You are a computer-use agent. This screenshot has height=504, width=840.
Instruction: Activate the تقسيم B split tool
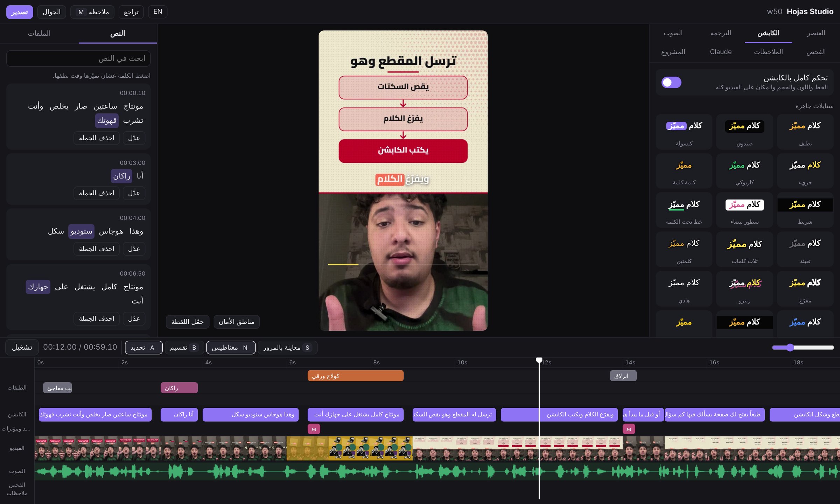184,348
